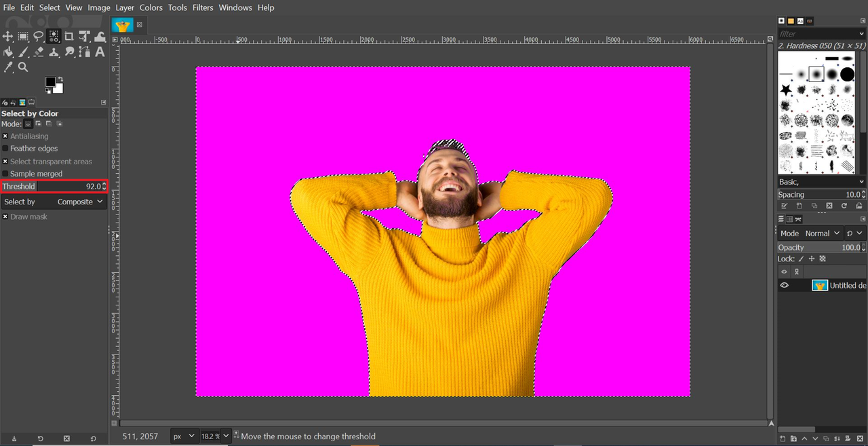Screen dimensions: 868x446
Task: Open the Select menu
Action: 50,7
